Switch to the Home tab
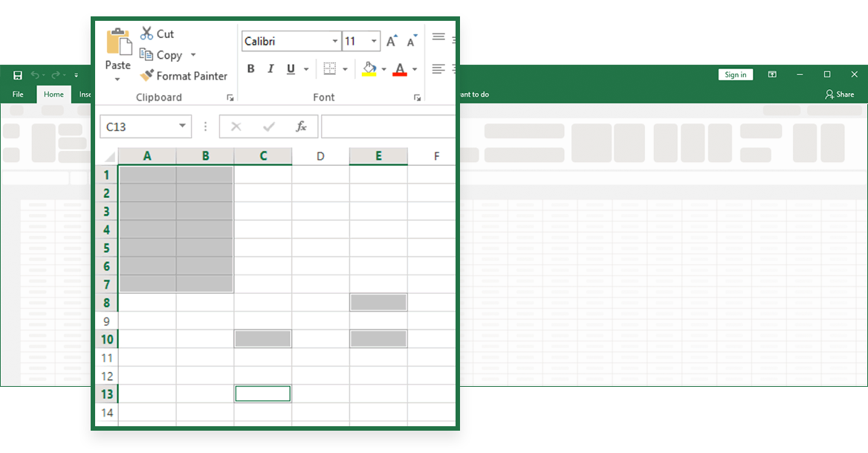868x453 pixels. (x=54, y=94)
